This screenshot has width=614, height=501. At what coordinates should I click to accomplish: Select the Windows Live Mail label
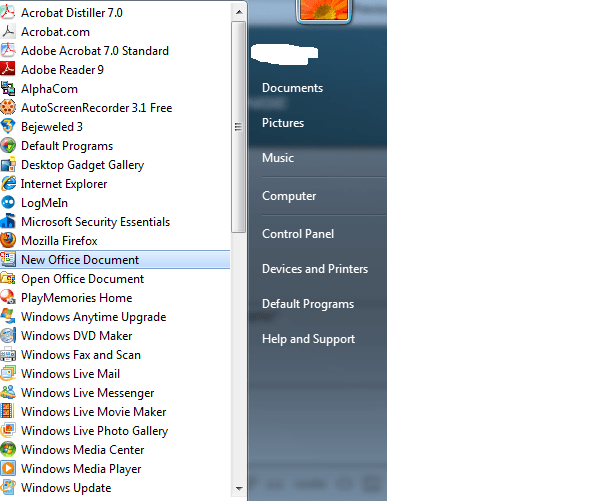[70, 373]
